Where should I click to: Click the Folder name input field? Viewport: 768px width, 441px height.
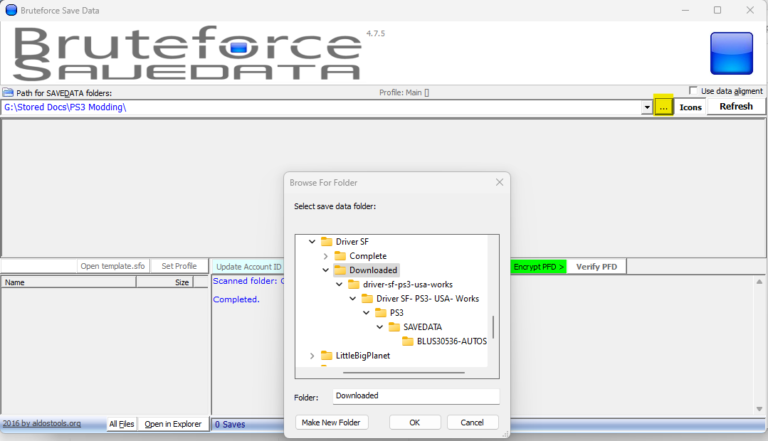416,396
